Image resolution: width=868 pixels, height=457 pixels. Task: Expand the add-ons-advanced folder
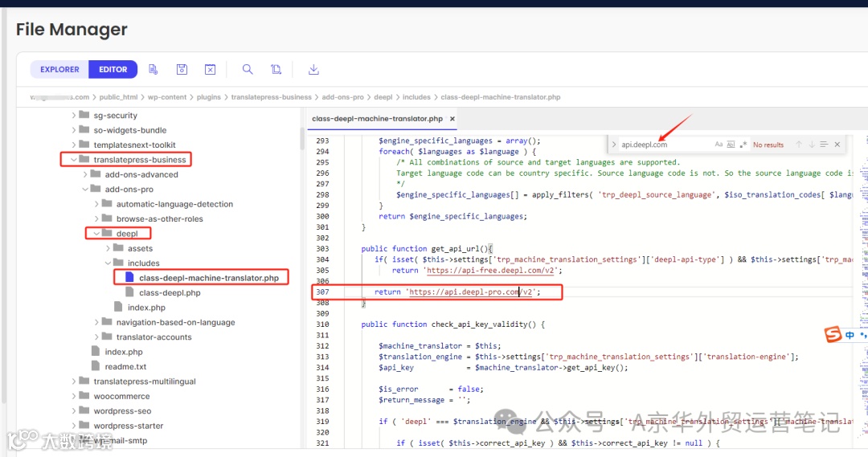click(x=85, y=174)
